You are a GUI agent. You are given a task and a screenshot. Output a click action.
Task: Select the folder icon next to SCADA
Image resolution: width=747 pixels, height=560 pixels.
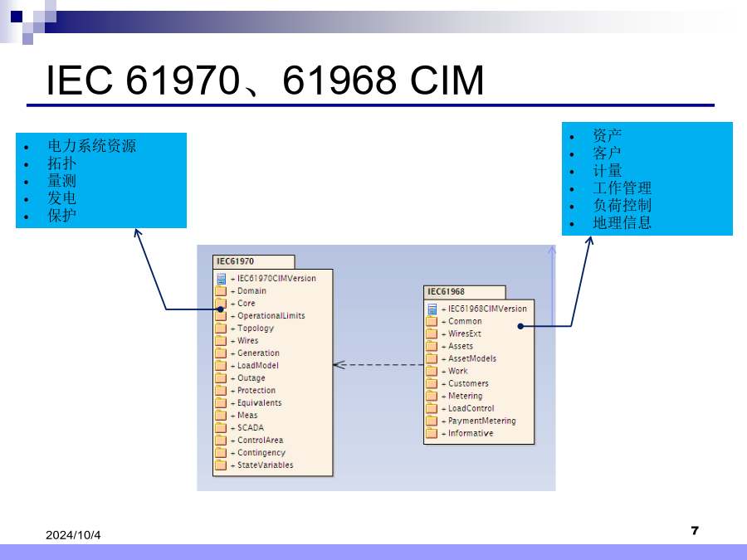(x=221, y=428)
